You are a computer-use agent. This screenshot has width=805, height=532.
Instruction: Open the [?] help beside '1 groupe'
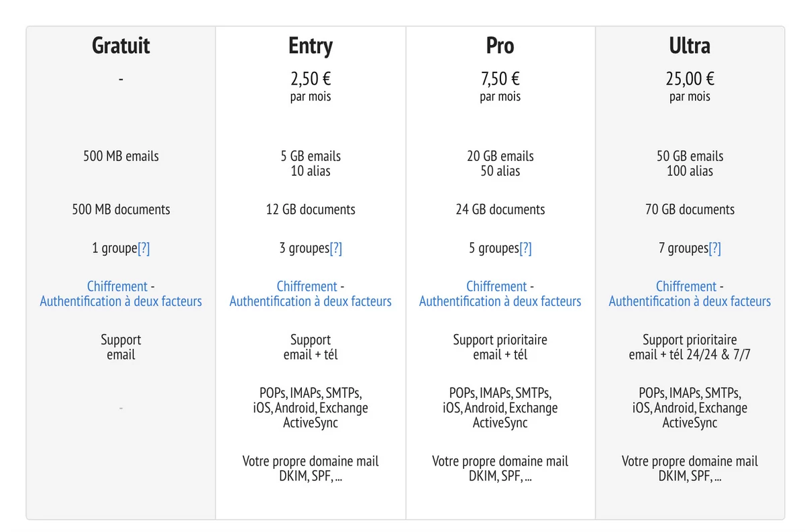[144, 249]
